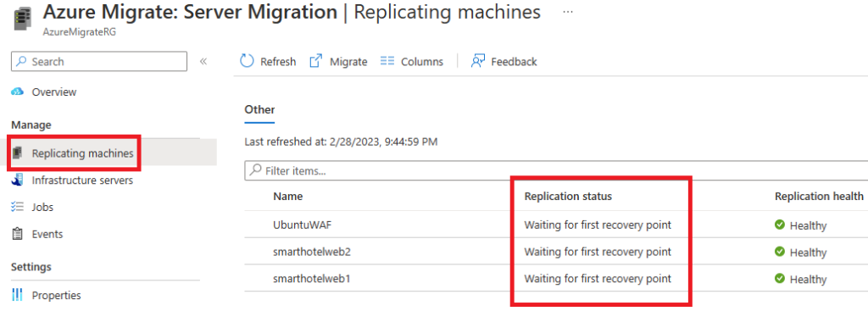Image resolution: width=868 pixels, height=311 pixels.
Task: Sort by the Replication health column header
Action: click(819, 197)
